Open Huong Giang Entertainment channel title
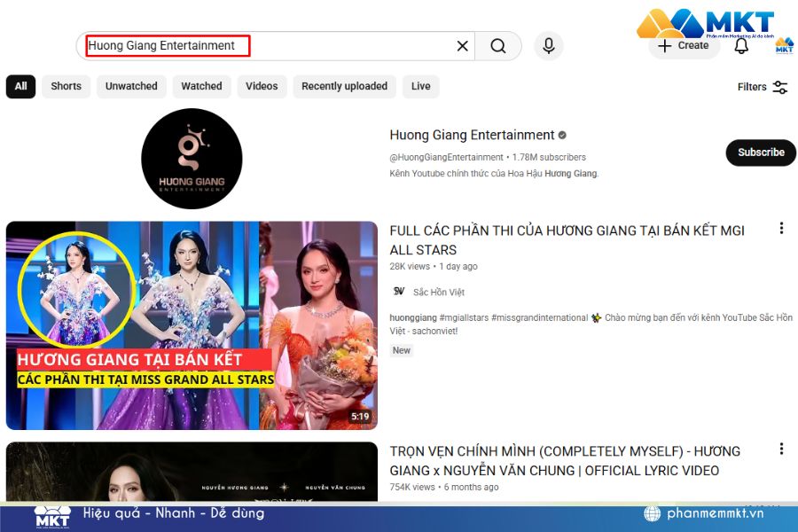 (472, 135)
